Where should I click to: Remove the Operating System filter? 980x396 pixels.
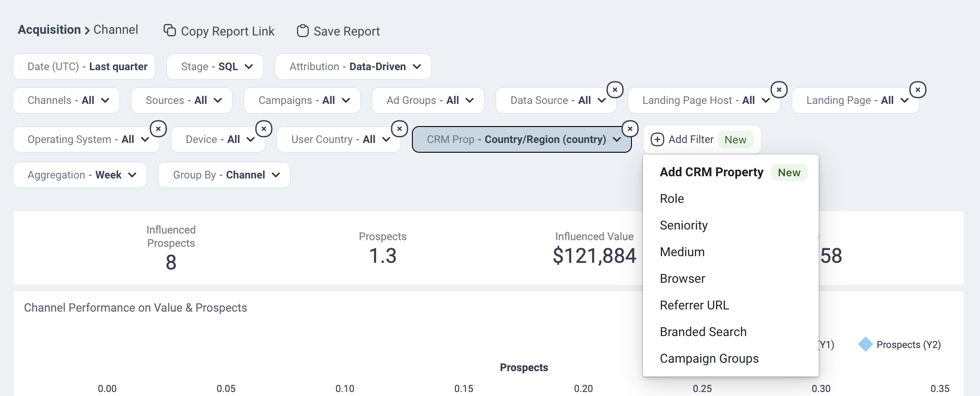[x=158, y=129]
